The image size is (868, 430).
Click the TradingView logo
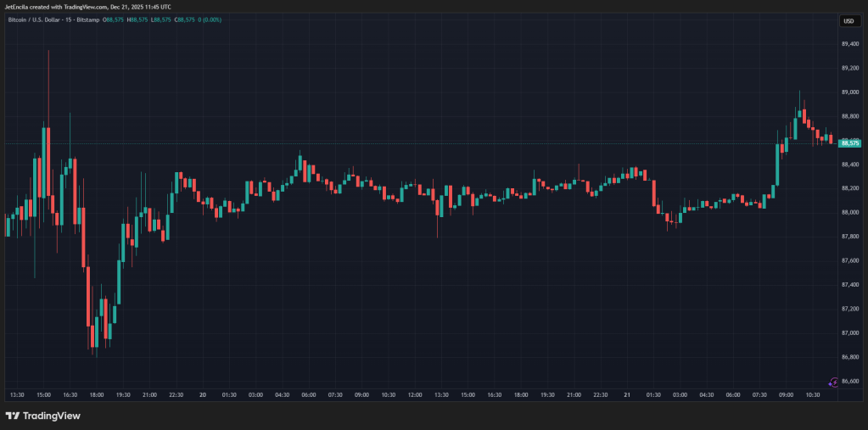[x=42, y=416]
